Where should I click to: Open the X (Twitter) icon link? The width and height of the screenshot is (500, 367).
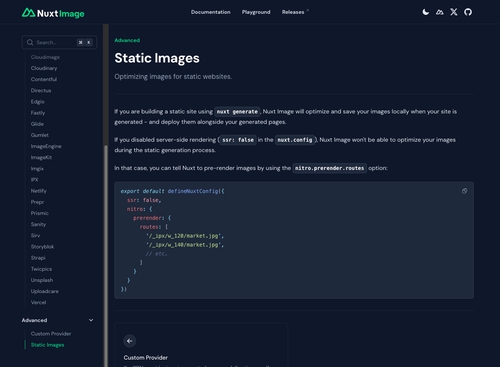point(454,12)
